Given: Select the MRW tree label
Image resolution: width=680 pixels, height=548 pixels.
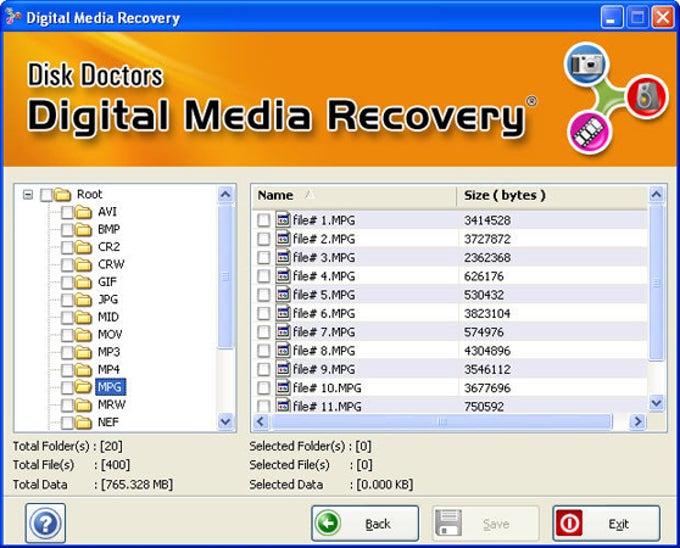Looking at the screenshot, I should point(111,405).
